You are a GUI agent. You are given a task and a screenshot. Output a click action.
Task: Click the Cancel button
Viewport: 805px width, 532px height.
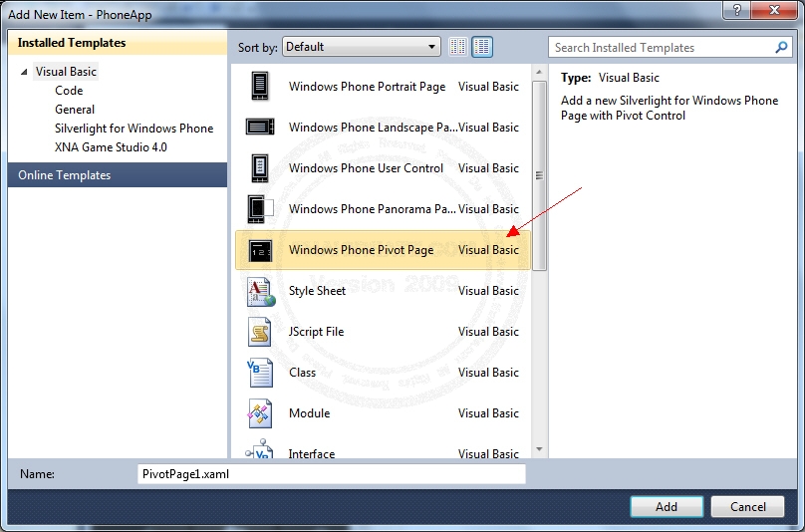click(x=747, y=507)
